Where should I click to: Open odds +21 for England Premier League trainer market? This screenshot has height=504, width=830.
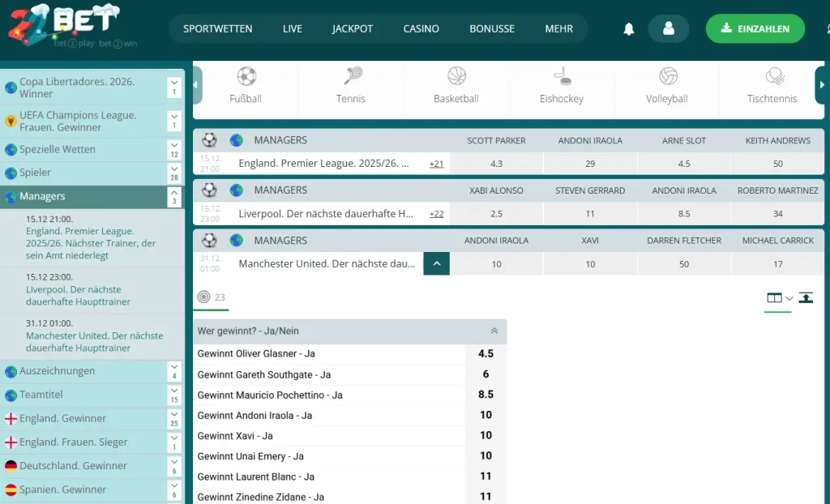pos(436,163)
